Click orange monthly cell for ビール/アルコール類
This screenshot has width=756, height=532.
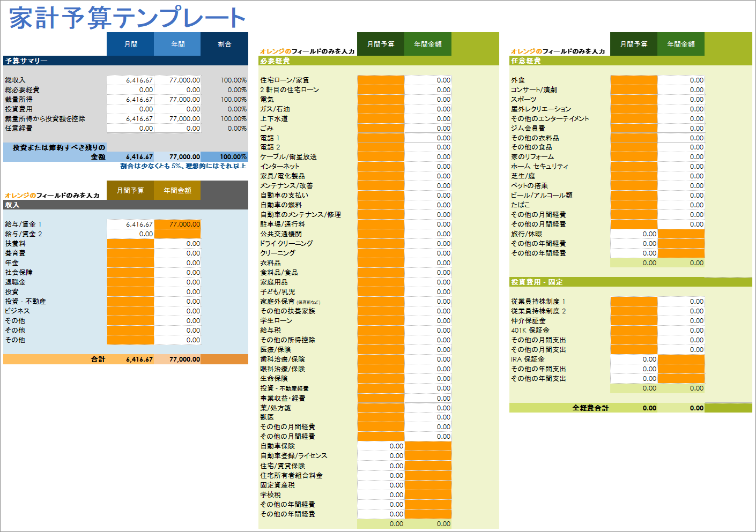click(634, 195)
